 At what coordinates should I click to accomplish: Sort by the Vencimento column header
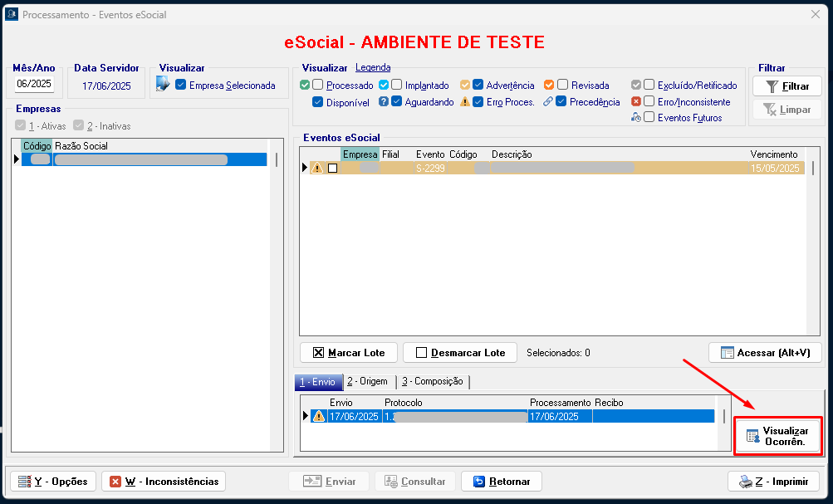(x=773, y=154)
